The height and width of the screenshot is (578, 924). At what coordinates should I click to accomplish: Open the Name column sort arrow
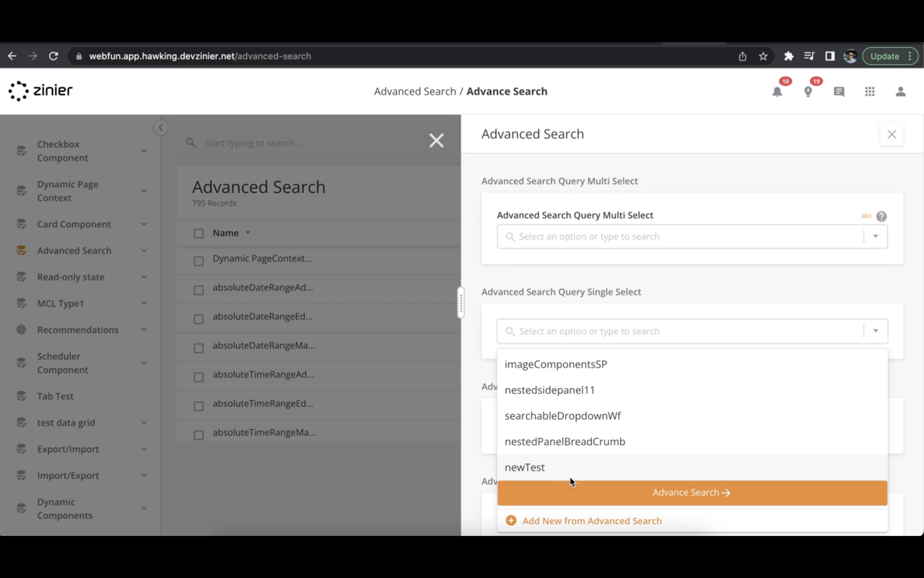[248, 233]
